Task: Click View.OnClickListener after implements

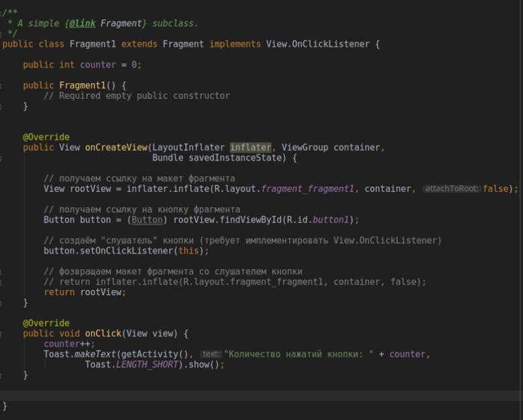Action: click(318, 44)
